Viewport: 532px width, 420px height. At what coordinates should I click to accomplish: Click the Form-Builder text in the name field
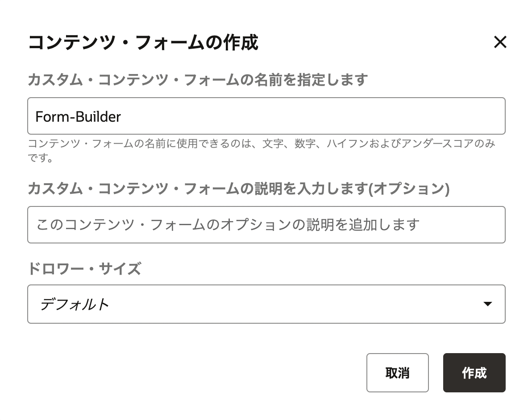point(78,117)
